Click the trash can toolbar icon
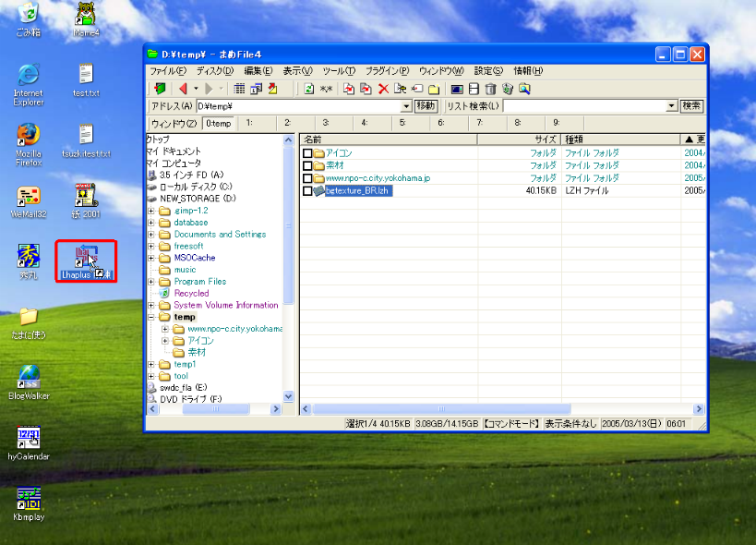This screenshot has width=756, height=545. (x=490, y=89)
